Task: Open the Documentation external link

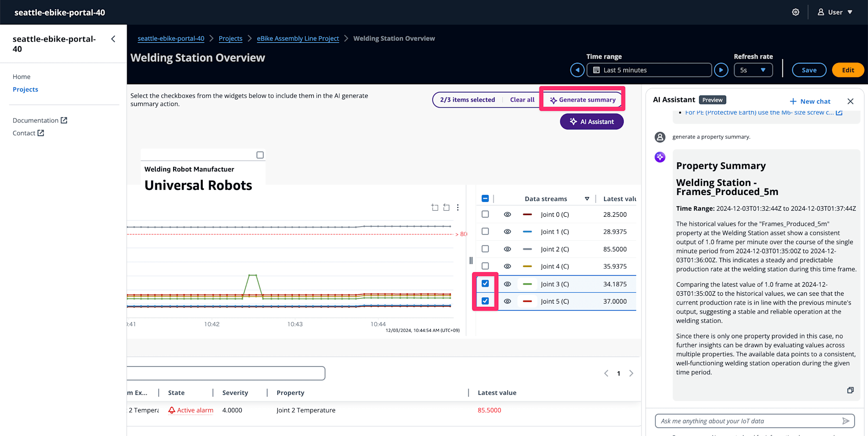Action: click(x=40, y=120)
